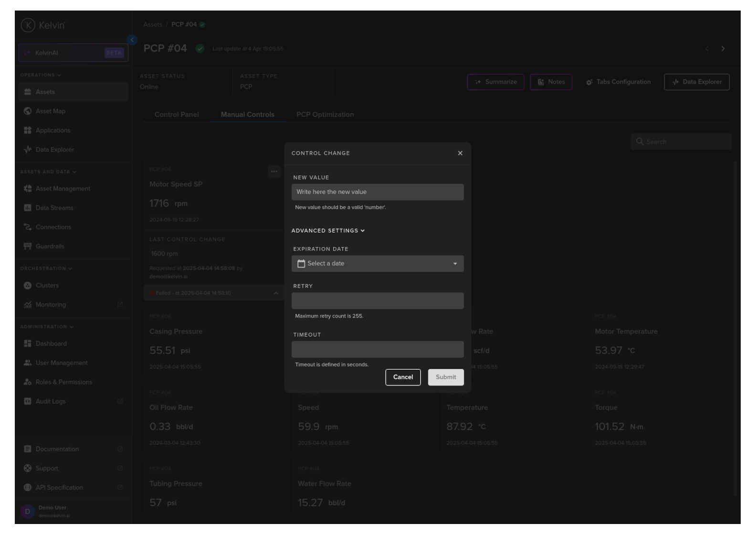Collapse the Failed status row chevron

click(276, 293)
